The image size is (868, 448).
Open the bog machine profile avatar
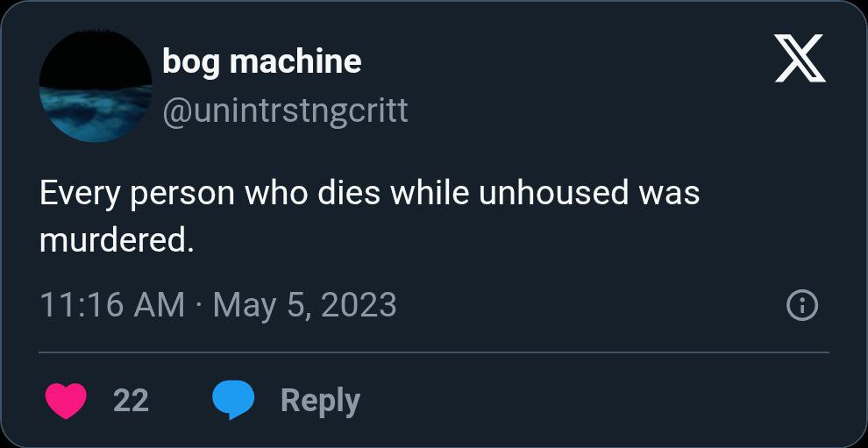(x=95, y=86)
